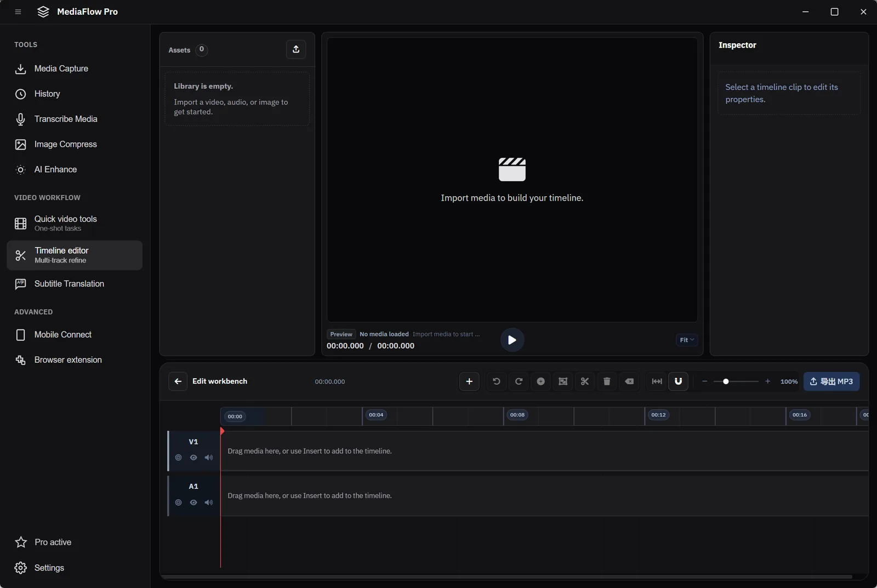Image resolution: width=877 pixels, height=588 pixels.
Task: Zoom in the timeline with the plus button
Action: click(767, 381)
